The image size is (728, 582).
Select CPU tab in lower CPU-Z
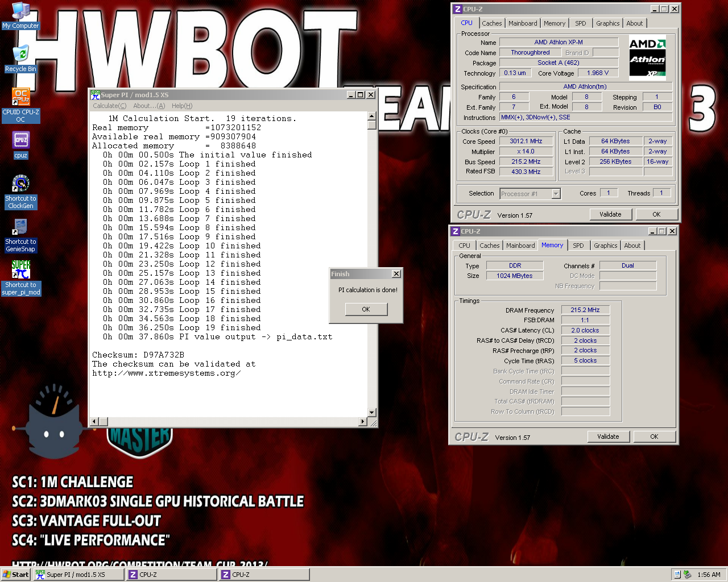[465, 246]
